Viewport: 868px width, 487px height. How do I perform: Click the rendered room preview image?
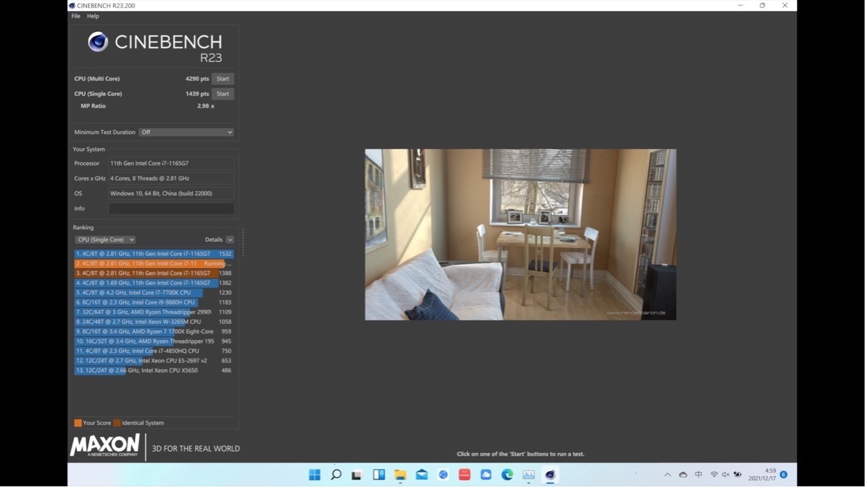point(521,234)
